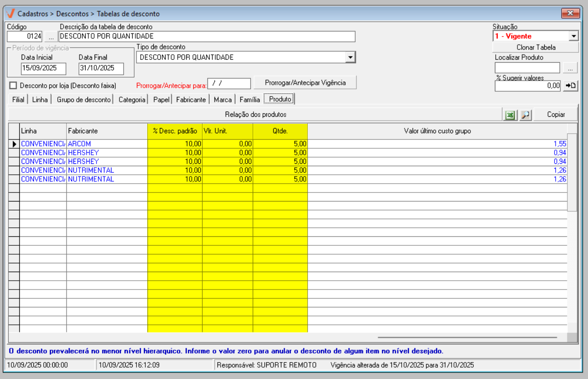The image size is (588, 379).
Task: Click the Responsável: SUPORTE REMOTO status text
Action: tap(266, 365)
